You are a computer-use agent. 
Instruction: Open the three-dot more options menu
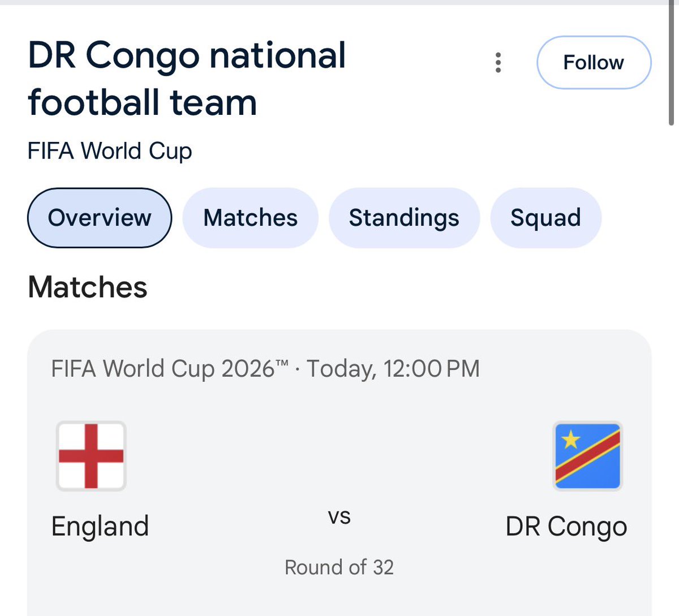click(x=498, y=63)
